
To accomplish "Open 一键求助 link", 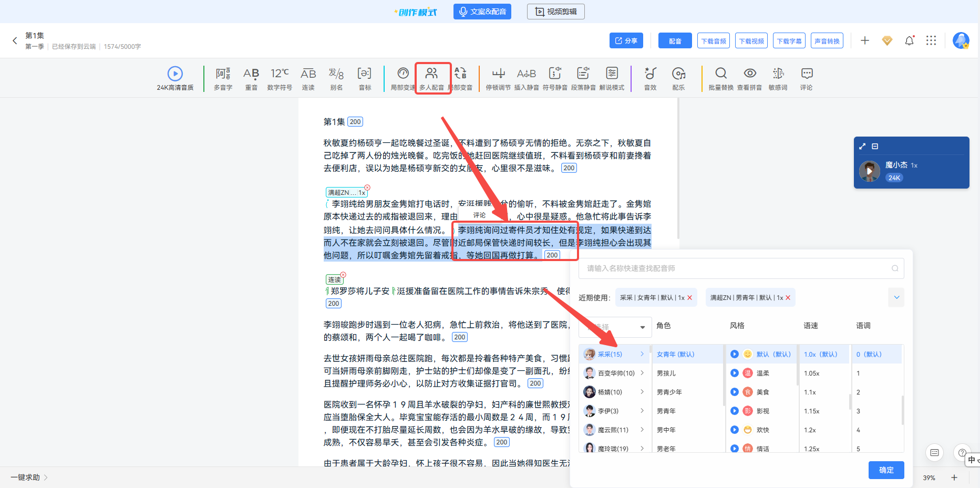I will (x=29, y=477).
